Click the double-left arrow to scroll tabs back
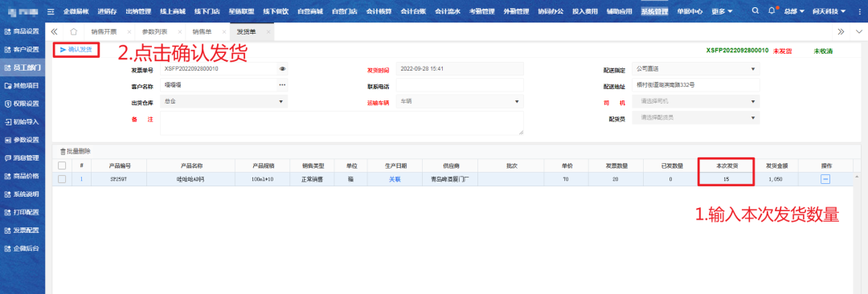Image resolution: width=868 pixels, height=294 pixels. pos(55,32)
